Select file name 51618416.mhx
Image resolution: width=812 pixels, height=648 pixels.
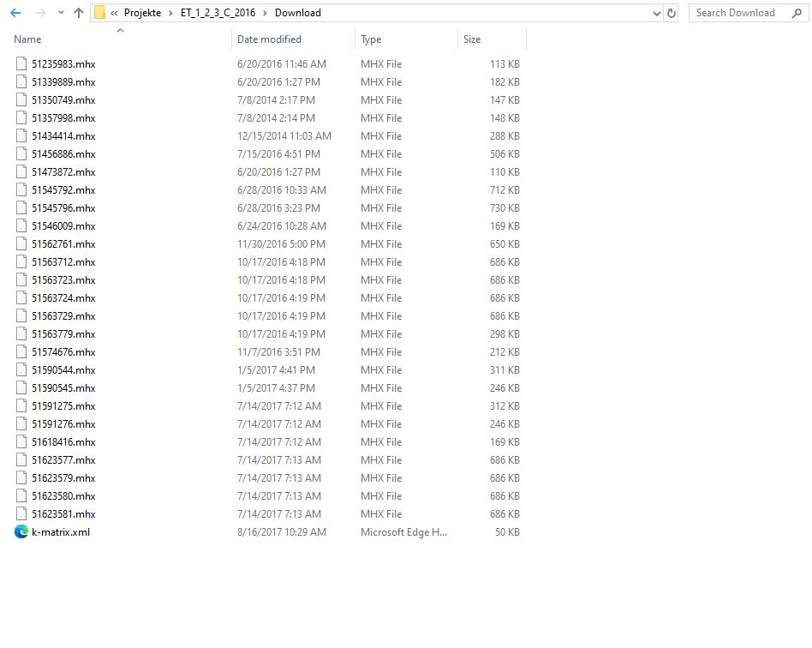[x=63, y=442]
